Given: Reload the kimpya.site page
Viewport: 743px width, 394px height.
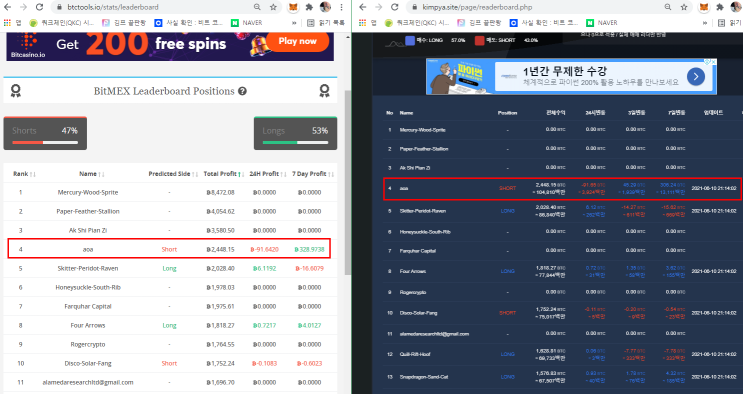Looking at the screenshot, I should 395,7.
